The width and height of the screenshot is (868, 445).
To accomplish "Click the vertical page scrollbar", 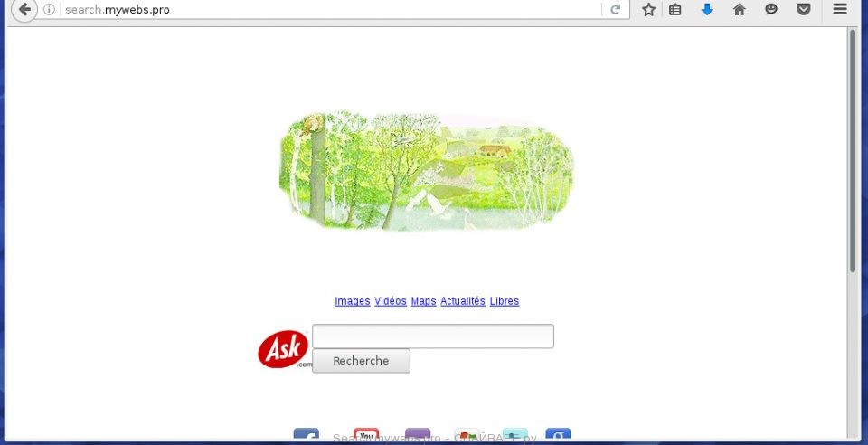I will 853,150.
